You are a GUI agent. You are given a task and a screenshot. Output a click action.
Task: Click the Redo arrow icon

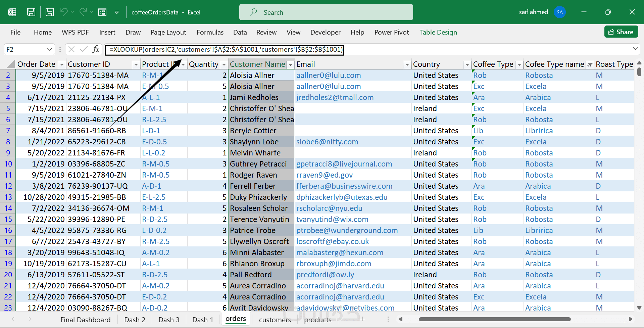pos(83,12)
